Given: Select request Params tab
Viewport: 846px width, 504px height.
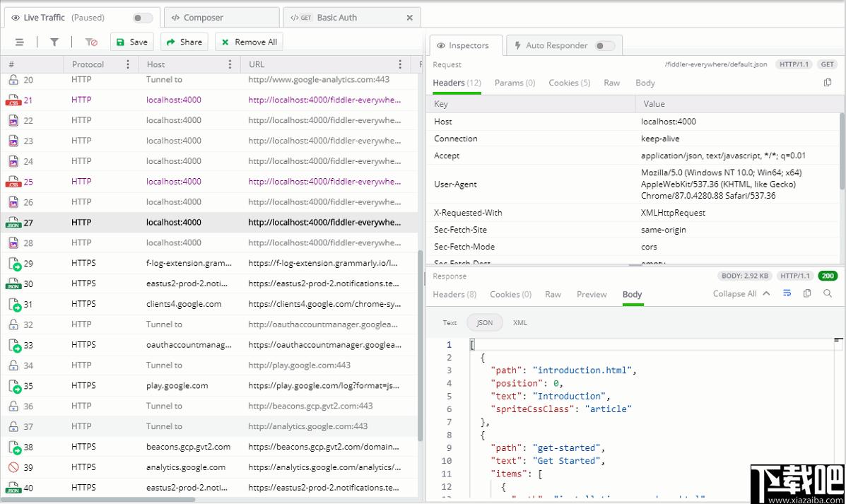Looking at the screenshot, I should (515, 83).
